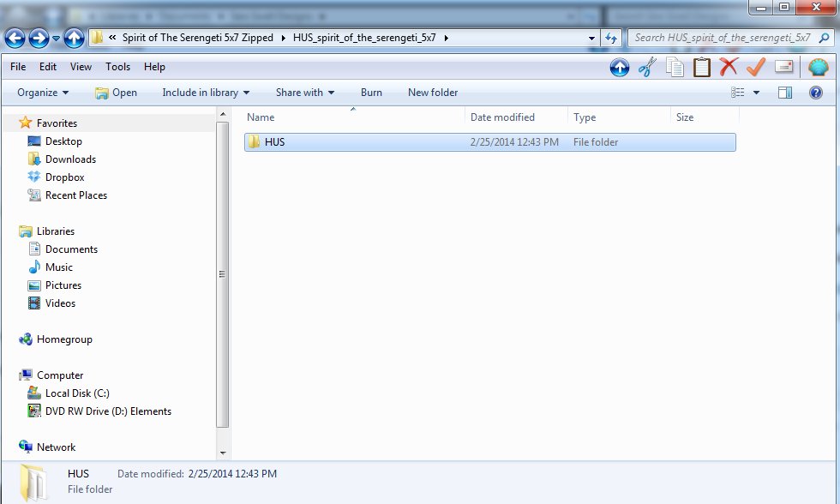Open DVD RW Drive (D:) Elements
The image size is (840, 504).
[x=108, y=411]
